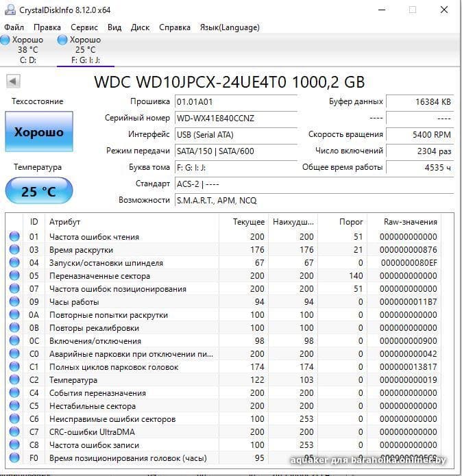Open the Вид menu
Viewport: 462px width, 476px height.
click(114, 27)
